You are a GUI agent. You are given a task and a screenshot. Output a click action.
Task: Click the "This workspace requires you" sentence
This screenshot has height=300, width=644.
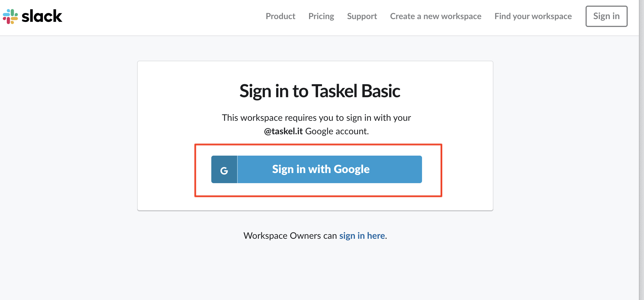click(316, 118)
